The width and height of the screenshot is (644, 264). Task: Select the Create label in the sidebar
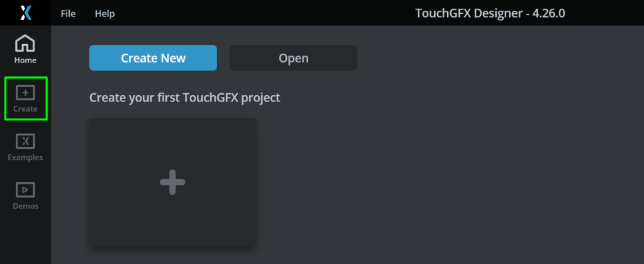click(25, 109)
